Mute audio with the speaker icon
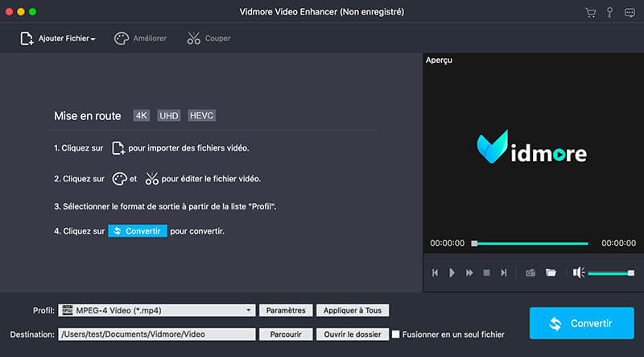Image resolution: width=644 pixels, height=357 pixels. pyautogui.click(x=579, y=272)
